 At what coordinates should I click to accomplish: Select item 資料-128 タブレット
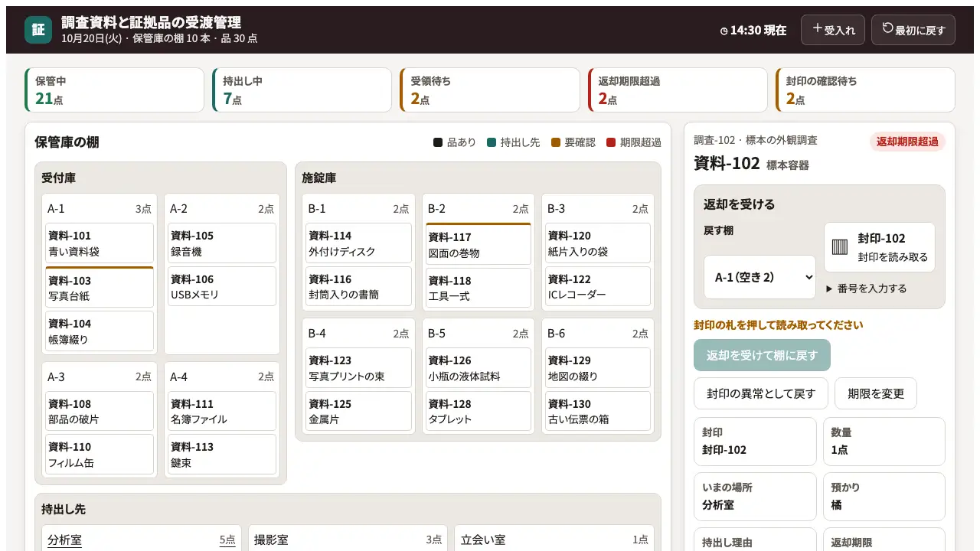click(x=478, y=411)
